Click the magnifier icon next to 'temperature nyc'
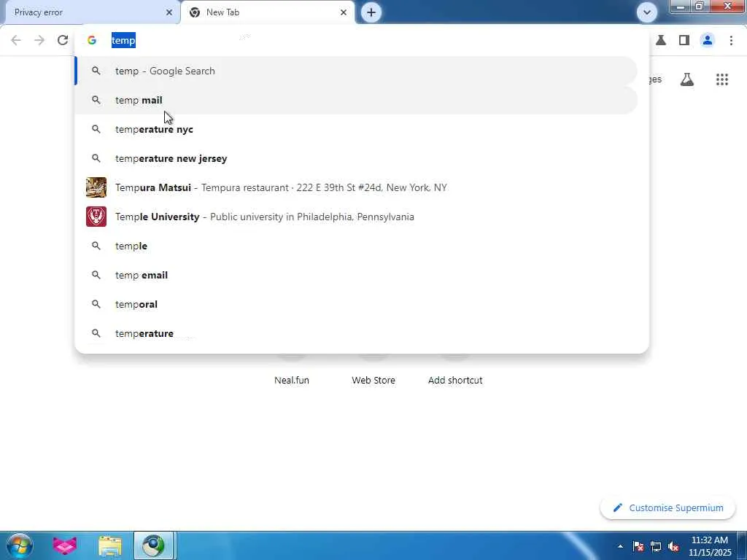The image size is (747, 560). click(x=96, y=130)
